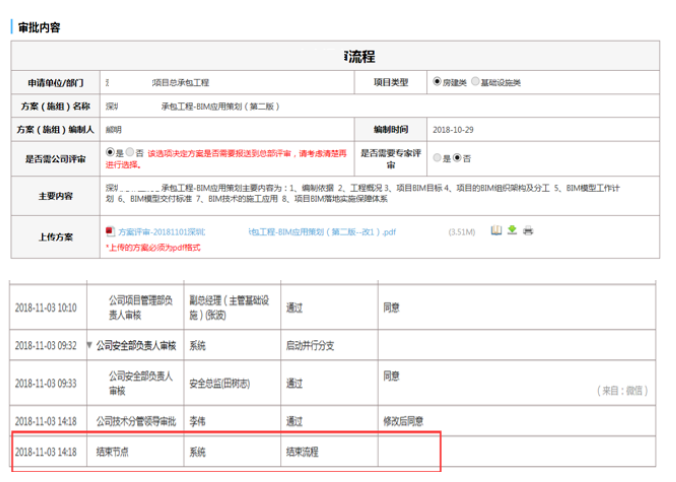The image size is (676, 482).
Task: Choose 是 for 是否需公司评审
Action: pos(110,151)
